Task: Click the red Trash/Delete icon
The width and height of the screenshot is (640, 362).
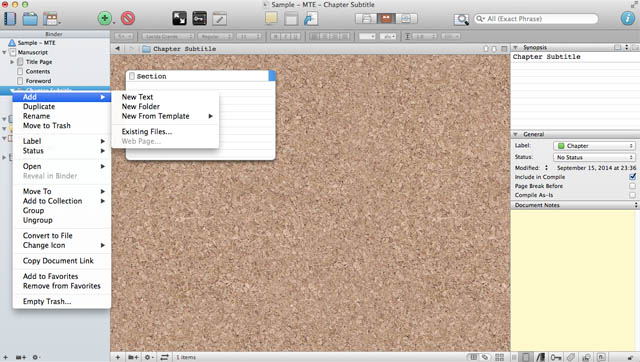Action: pos(128,18)
